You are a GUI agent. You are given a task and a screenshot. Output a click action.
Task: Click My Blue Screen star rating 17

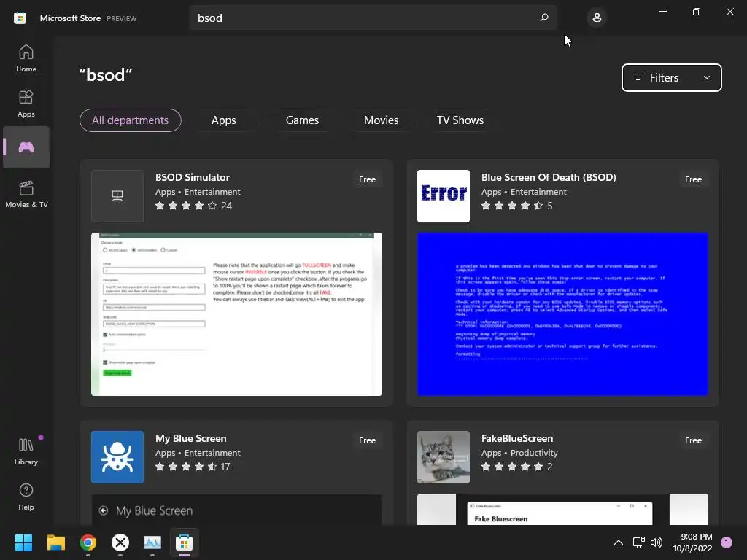click(x=193, y=467)
